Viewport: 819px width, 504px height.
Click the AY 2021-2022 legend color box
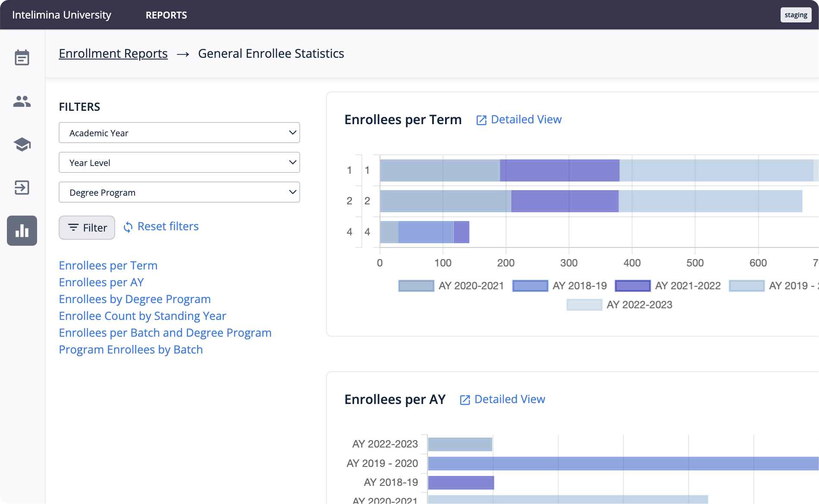pyautogui.click(x=632, y=286)
